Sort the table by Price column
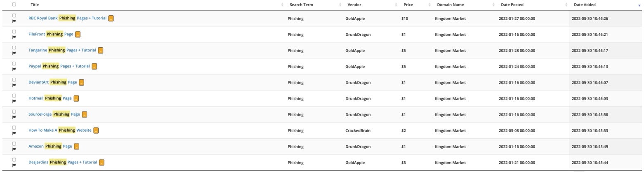 click(408, 5)
